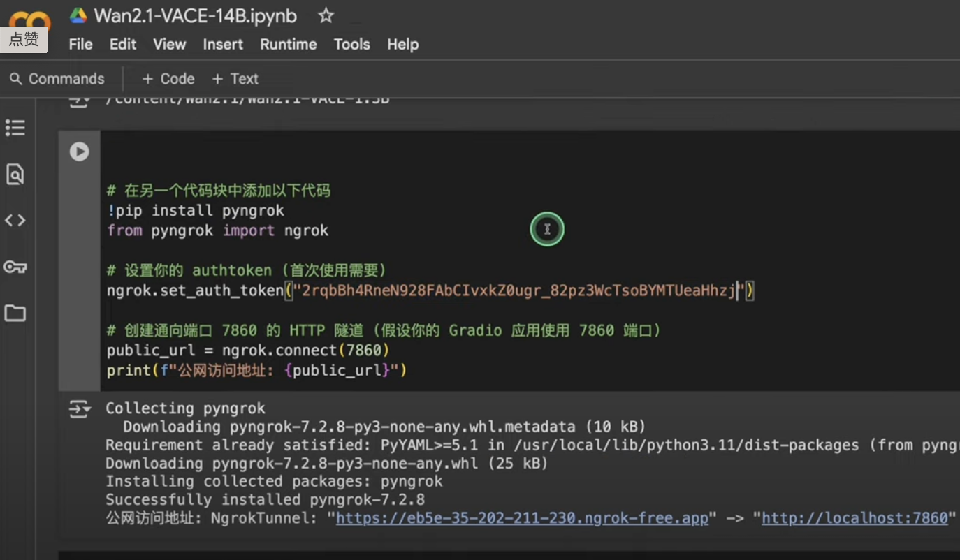This screenshot has width=960, height=560.
Task: Open the Files folder panel
Action: [15, 313]
